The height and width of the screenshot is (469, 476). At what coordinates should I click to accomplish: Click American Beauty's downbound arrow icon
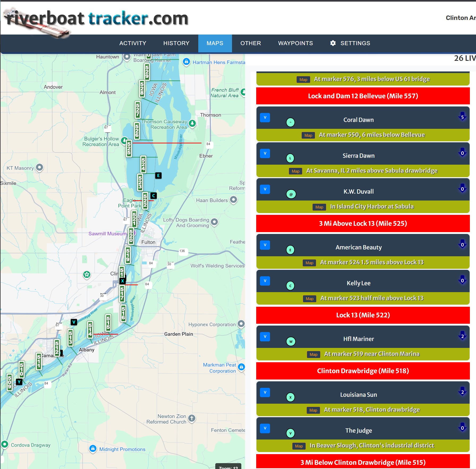tap(462, 244)
